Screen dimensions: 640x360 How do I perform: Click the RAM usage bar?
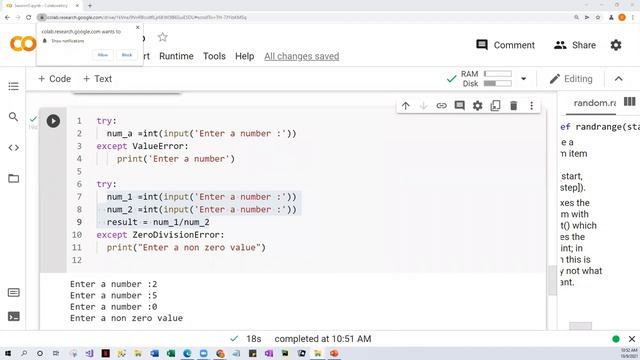point(498,74)
